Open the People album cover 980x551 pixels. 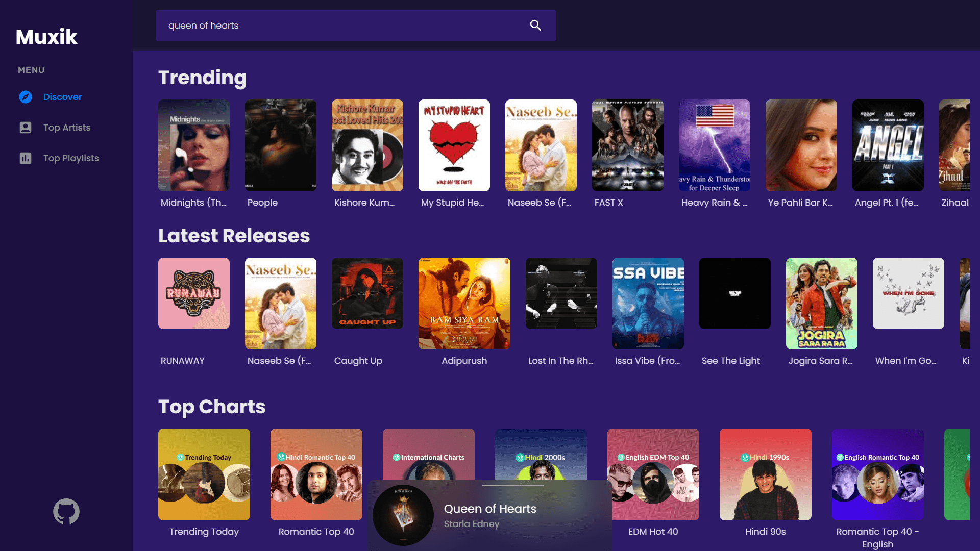[281, 145]
